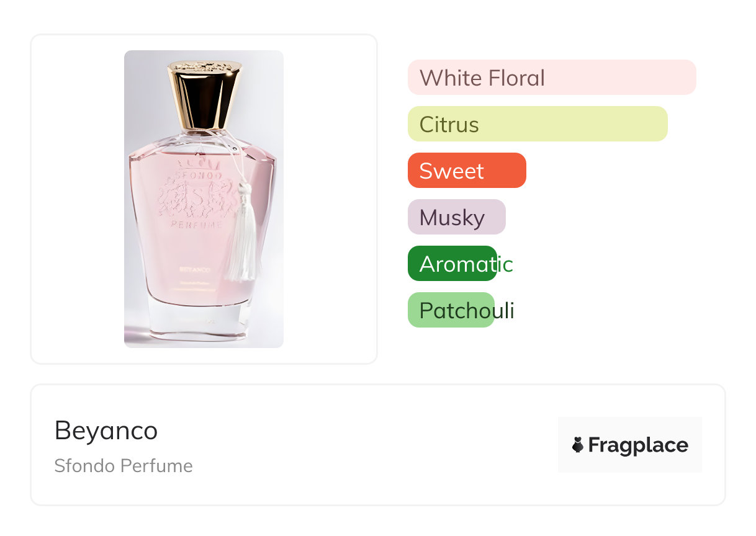Choose the Musky accord bar
This screenshot has height=536, width=756.
457,217
